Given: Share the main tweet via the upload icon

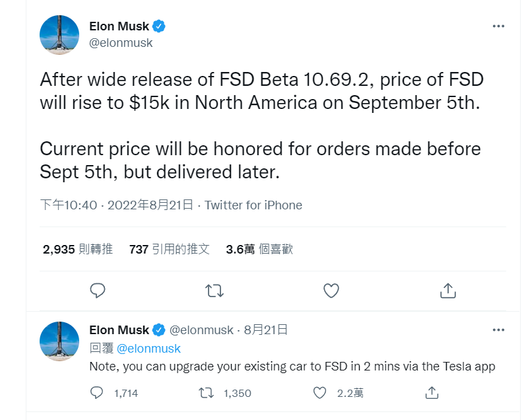Looking at the screenshot, I should [448, 291].
